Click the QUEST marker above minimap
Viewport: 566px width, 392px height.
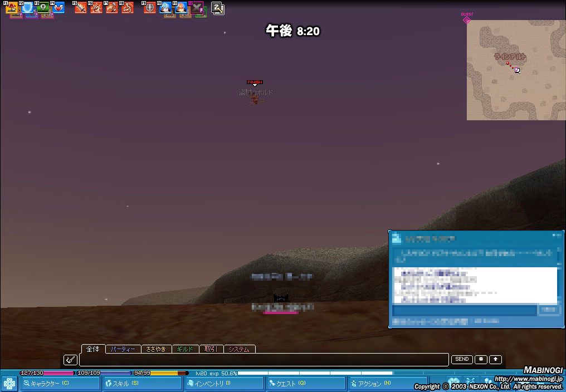[467, 19]
